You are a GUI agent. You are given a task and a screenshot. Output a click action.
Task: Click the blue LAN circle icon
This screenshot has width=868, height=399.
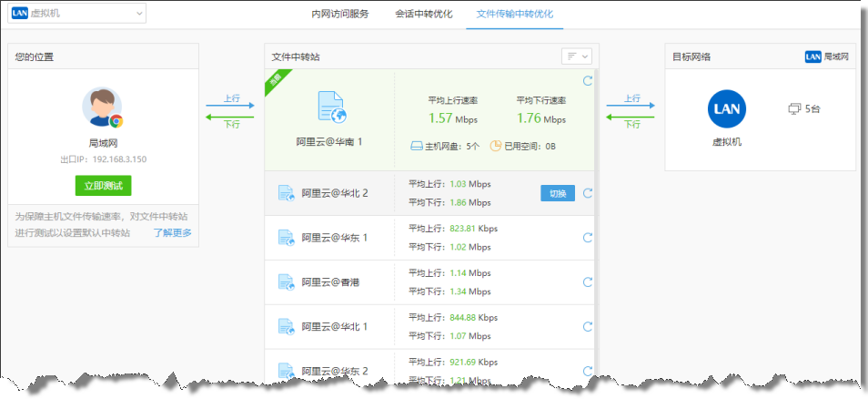726,108
